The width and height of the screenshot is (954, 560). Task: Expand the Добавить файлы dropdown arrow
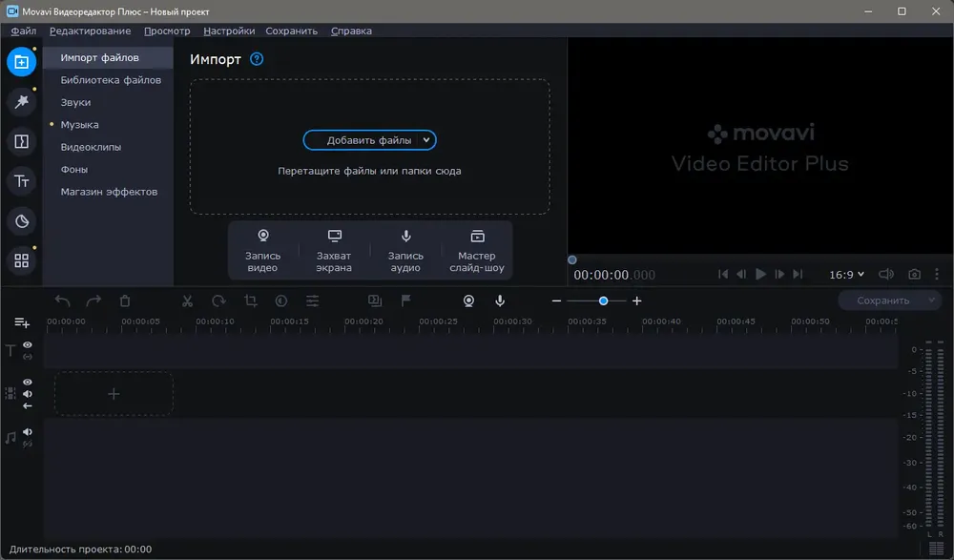426,140
